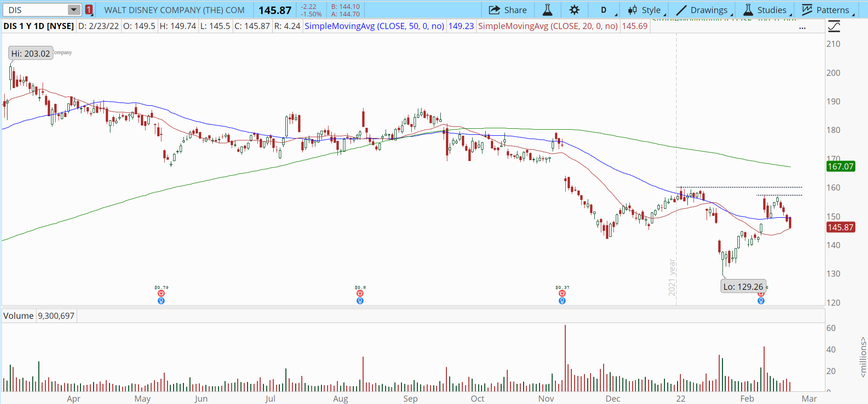Click the C: 145.87 close value
The width and height of the screenshot is (868, 404).
pos(252,26)
